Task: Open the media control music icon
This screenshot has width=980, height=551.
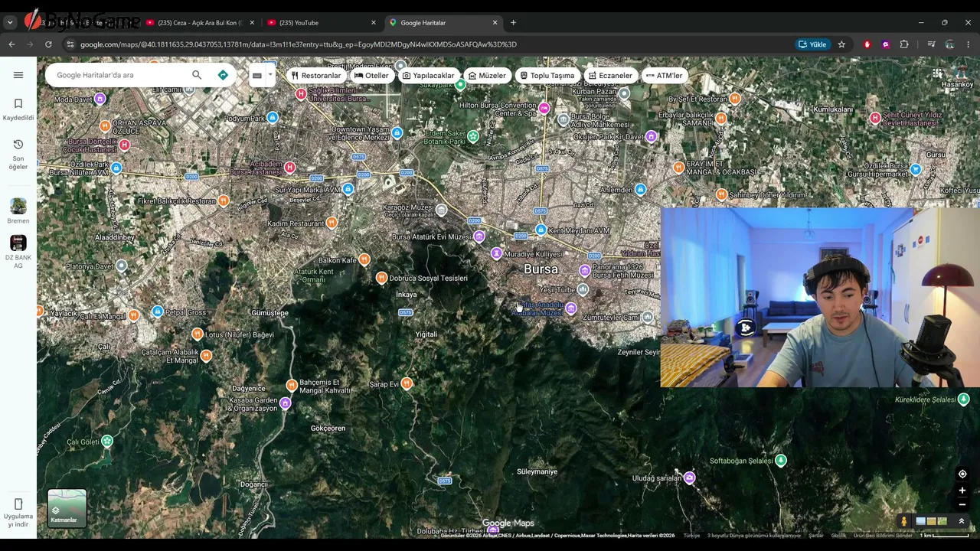Action: (931, 44)
